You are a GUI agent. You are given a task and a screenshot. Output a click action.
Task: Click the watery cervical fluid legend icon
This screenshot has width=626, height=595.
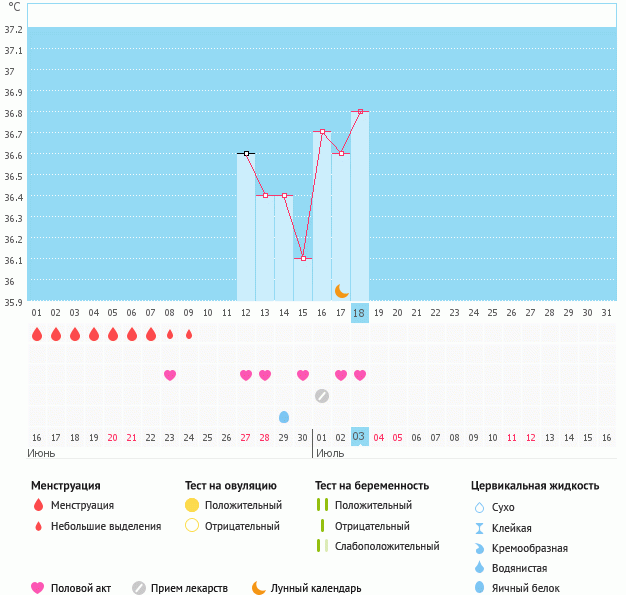(480, 568)
